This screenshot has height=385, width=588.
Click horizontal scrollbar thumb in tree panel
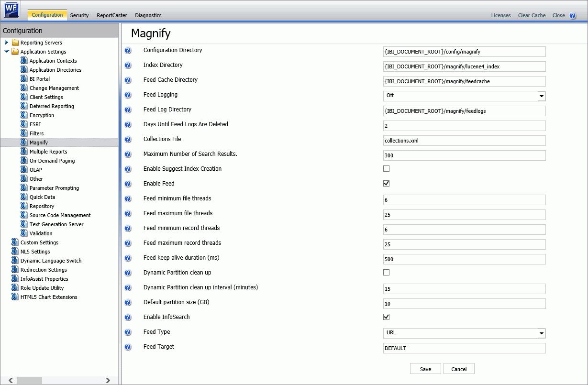(x=29, y=380)
